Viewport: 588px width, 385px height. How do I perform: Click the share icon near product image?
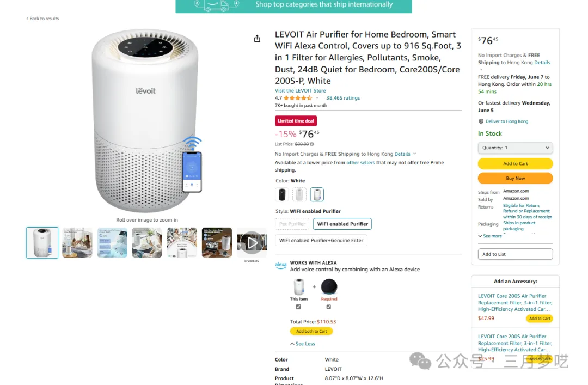(x=257, y=39)
